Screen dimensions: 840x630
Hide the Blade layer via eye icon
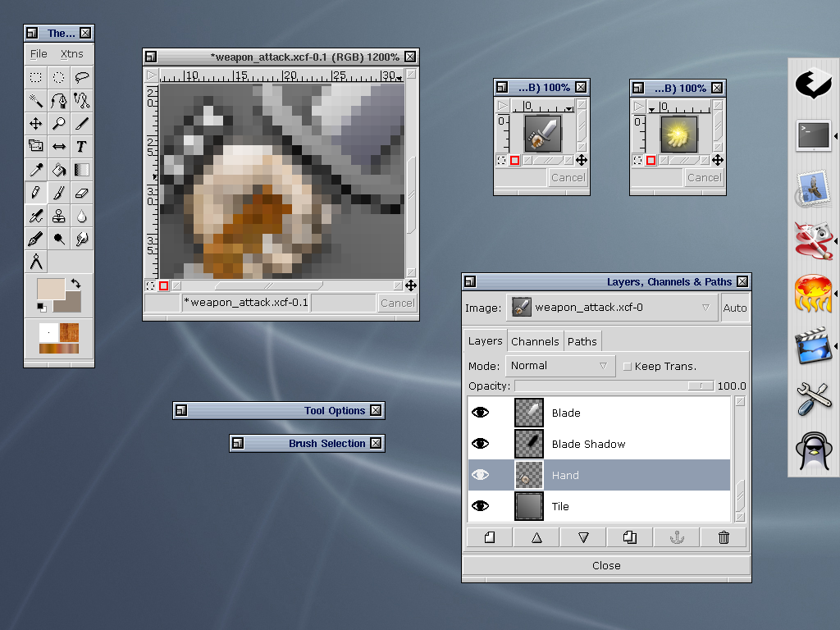[481, 413]
